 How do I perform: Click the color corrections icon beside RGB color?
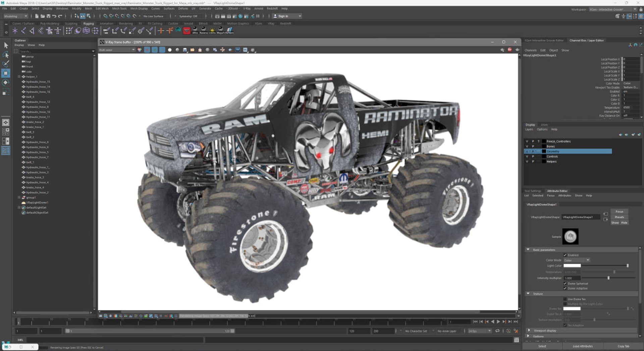coord(140,50)
